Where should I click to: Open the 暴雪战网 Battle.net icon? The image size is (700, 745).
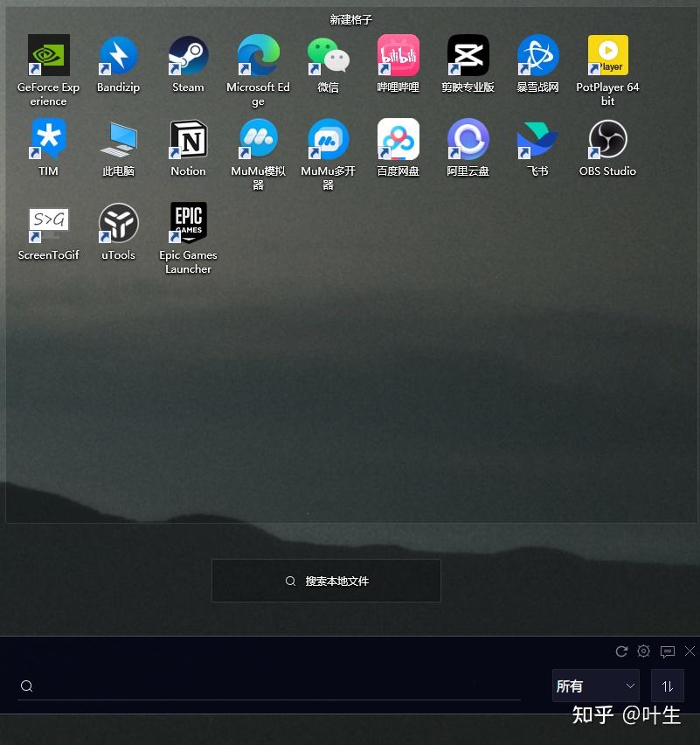(537, 55)
